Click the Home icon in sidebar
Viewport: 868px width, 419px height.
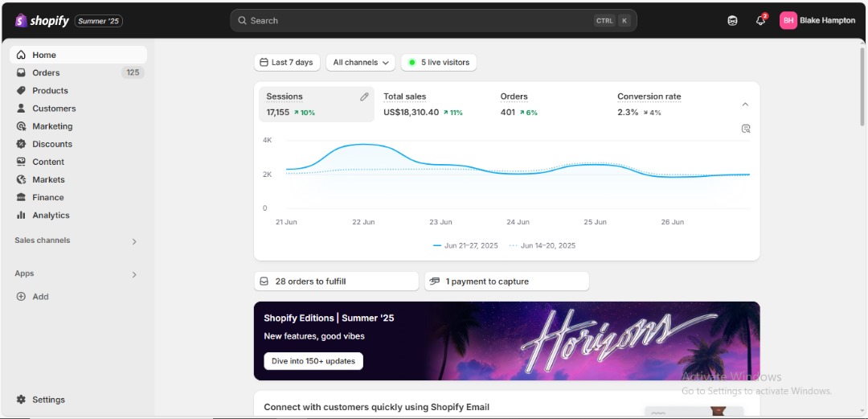(x=21, y=55)
